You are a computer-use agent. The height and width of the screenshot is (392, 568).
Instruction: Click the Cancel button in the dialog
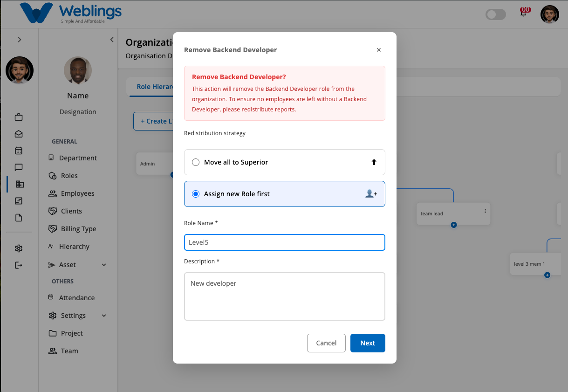coord(326,343)
